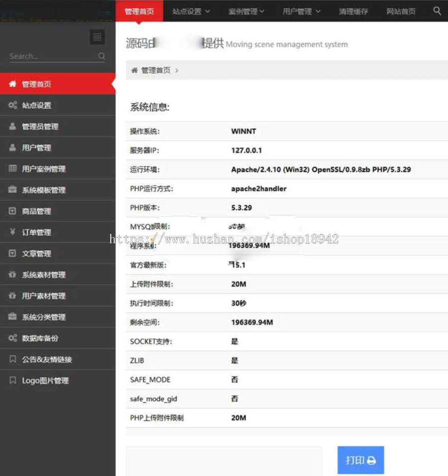Click the magnifier icon in the search bar

click(x=101, y=56)
